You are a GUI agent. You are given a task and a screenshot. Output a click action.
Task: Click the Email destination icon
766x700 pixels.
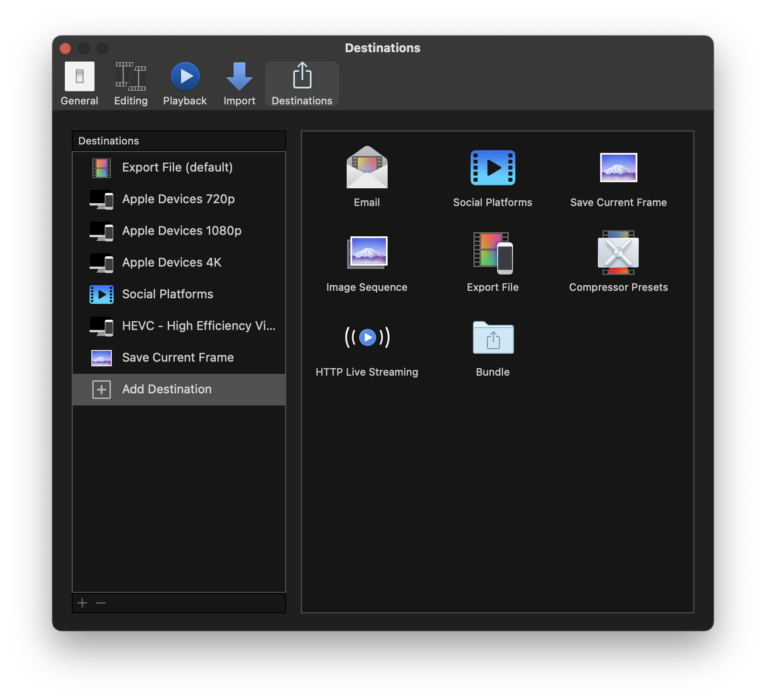(367, 168)
